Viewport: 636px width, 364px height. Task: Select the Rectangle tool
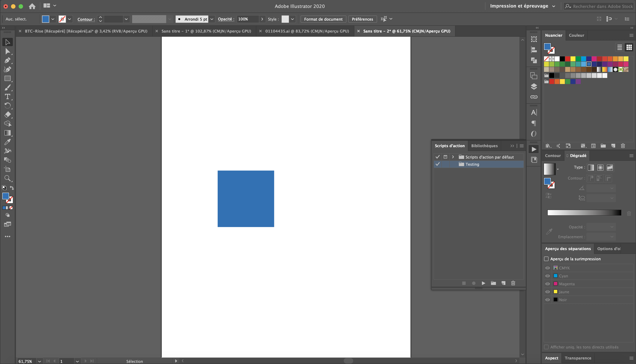click(8, 79)
